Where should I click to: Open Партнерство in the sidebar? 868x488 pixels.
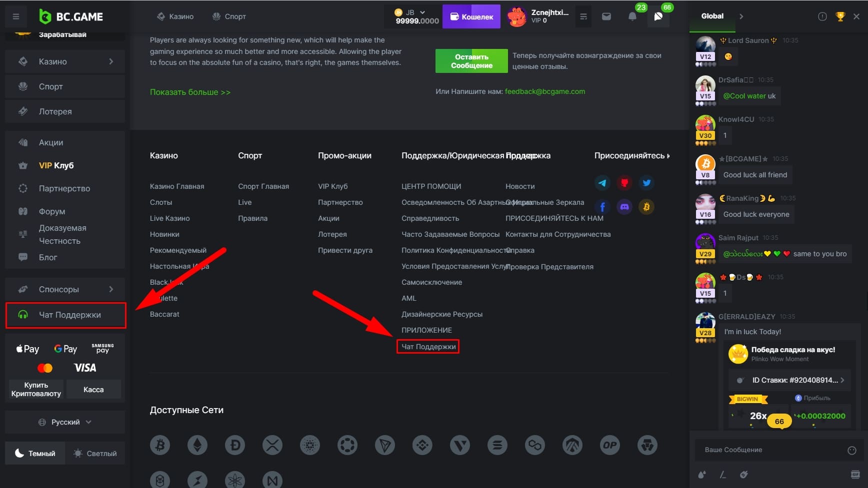(65, 188)
